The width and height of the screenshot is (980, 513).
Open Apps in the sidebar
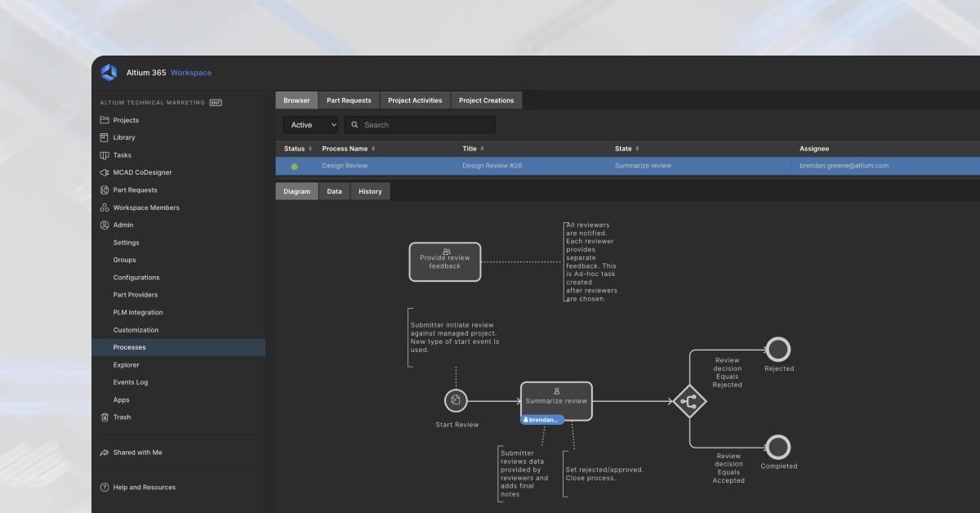(122, 400)
